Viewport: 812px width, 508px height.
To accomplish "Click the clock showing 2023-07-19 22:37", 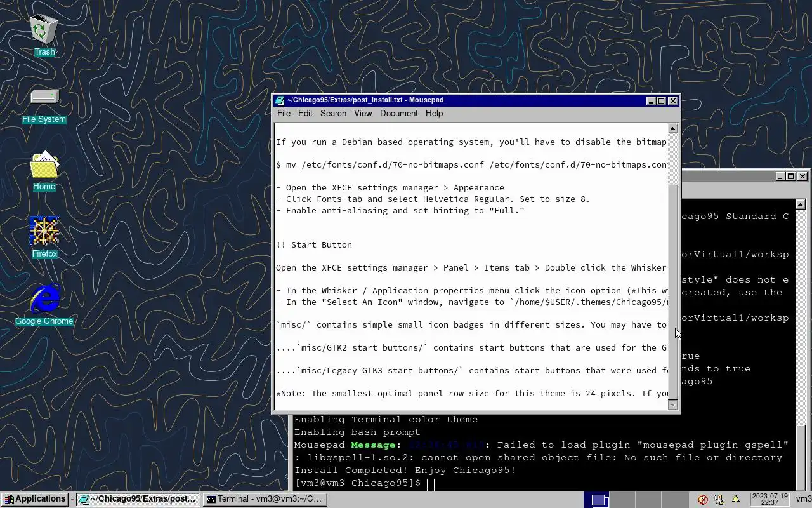I will point(769,499).
